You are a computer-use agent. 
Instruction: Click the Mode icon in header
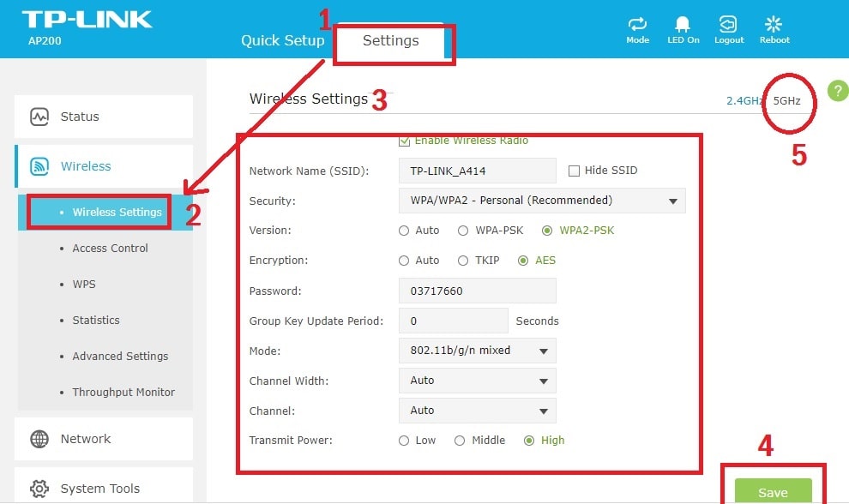click(x=637, y=24)
